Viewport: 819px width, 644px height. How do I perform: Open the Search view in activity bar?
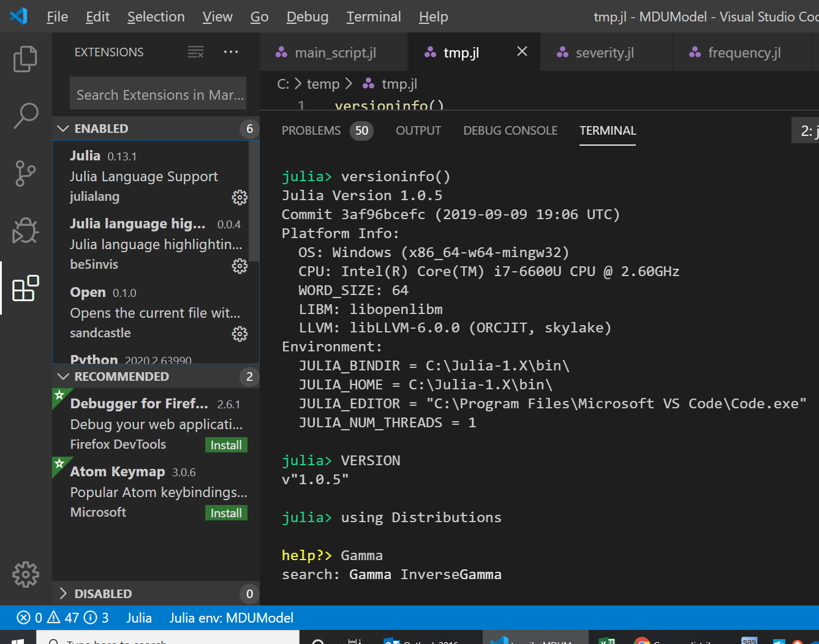(x=25, y=116)
